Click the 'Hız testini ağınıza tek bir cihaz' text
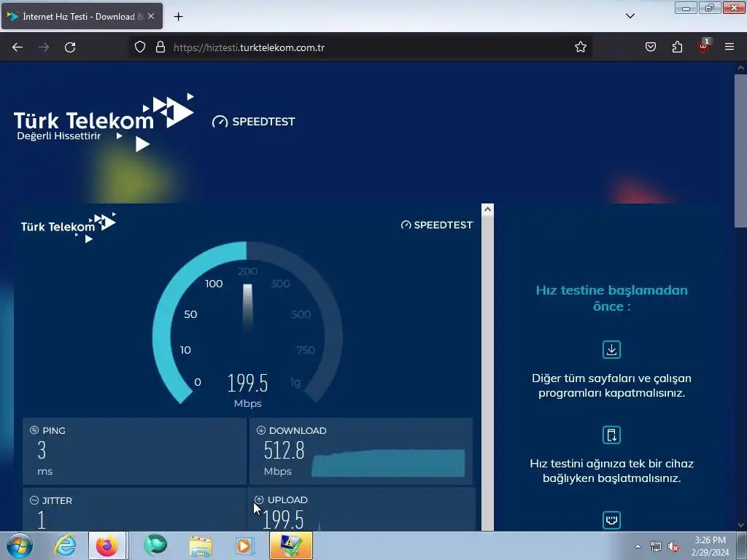747x560 pixels. click(x=612, y=470)
